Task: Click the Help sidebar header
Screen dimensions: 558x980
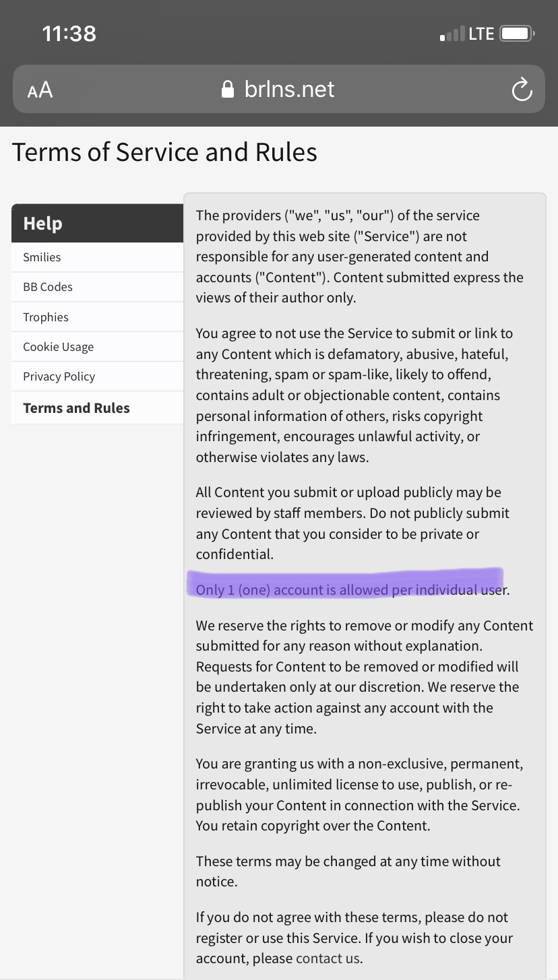Action: (x=97, y=223)
